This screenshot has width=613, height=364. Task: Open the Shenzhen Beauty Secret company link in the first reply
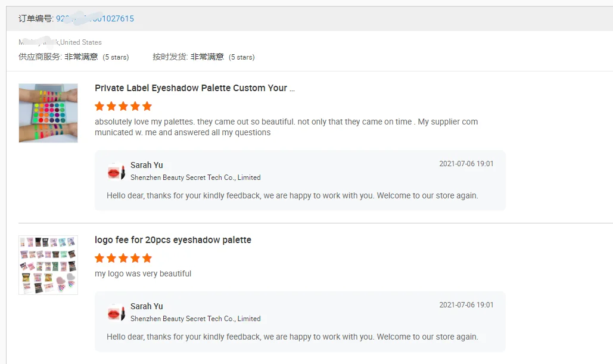[x=195, y=178]
